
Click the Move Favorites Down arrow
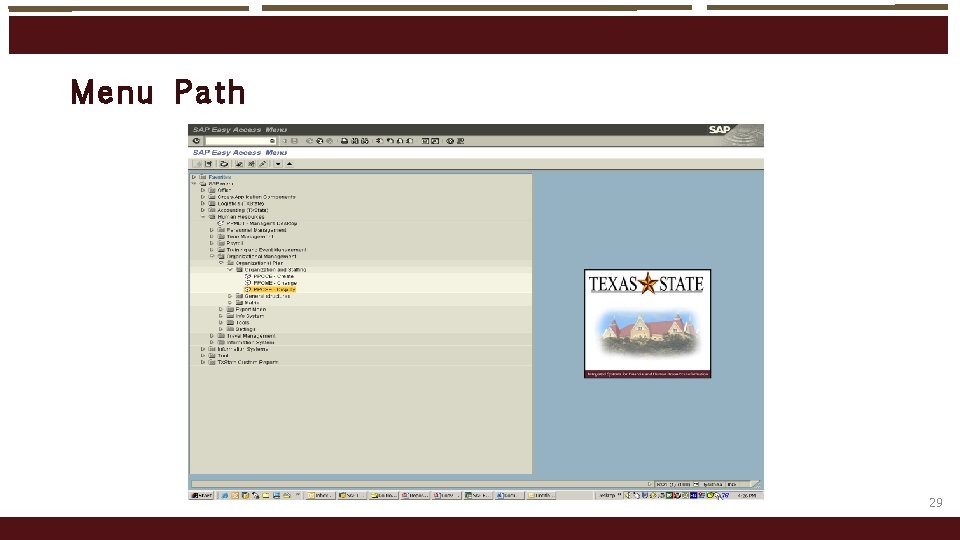(x=278, y=163)
